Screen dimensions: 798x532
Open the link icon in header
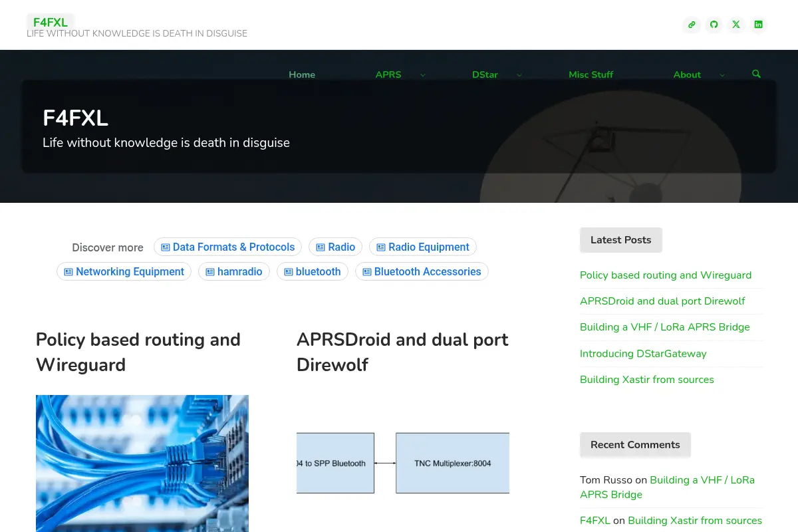point(692,25)
